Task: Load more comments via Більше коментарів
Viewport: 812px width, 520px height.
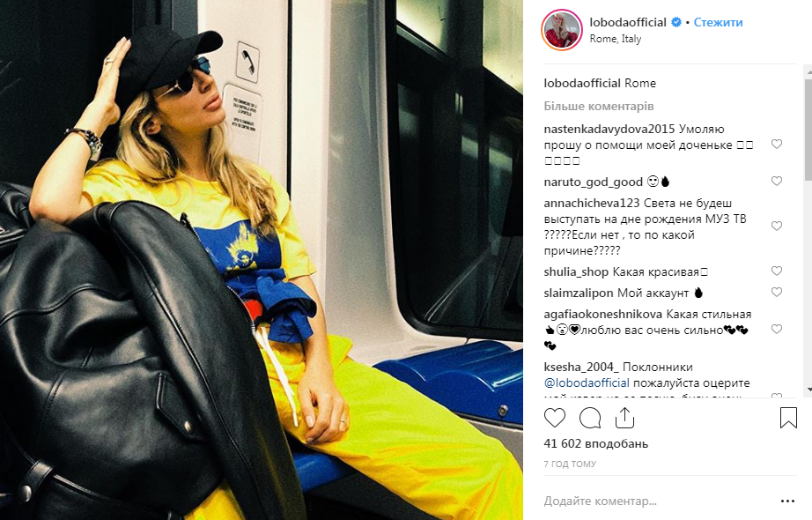Action: click(599, 106)
